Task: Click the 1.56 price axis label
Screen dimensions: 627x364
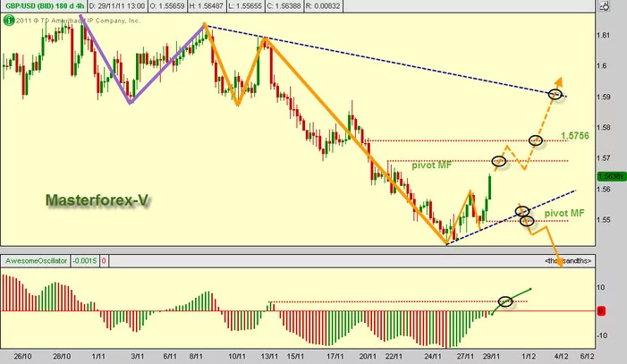Action: [603, 190]
